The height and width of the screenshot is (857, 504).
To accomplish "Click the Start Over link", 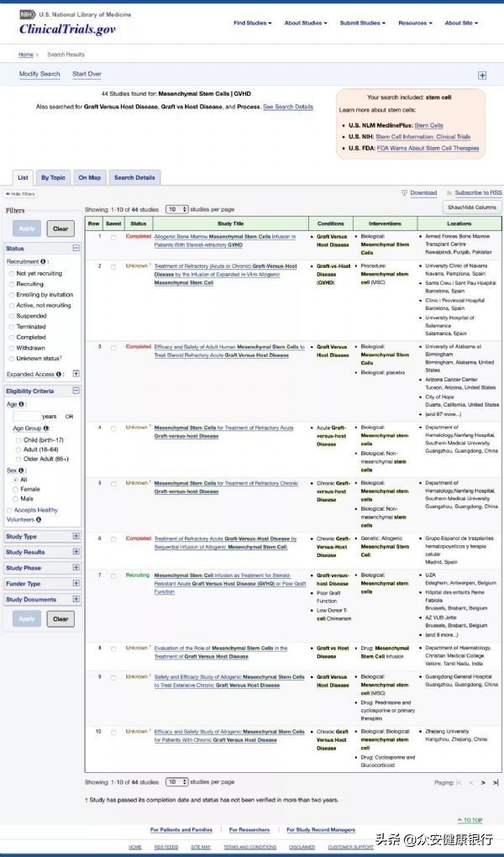I will coord(87,74).
